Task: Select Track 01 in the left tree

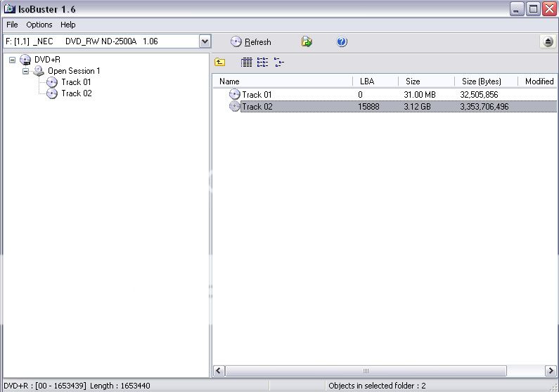Action: tap(76, 82)
